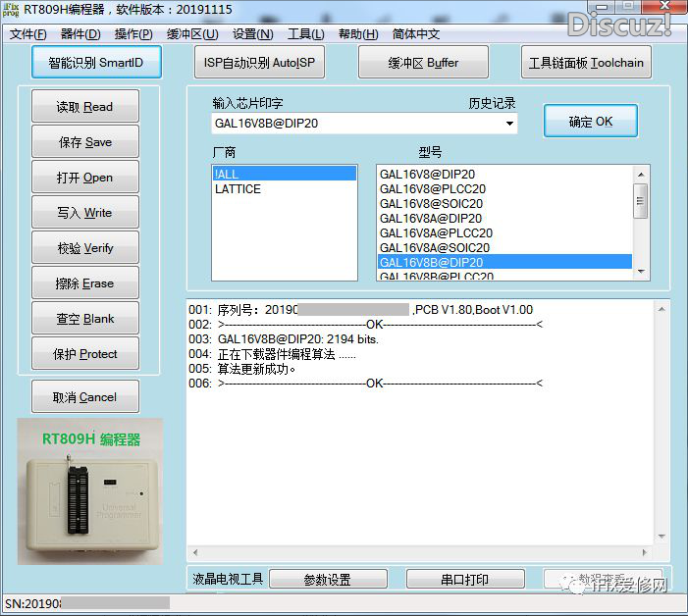This screenshot has height=616, width=688.
Task: Click 查空 Blank check button
Action: click(85, 319)
